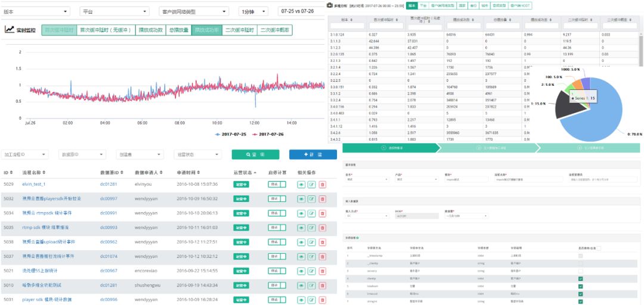Toggle the 停止 switch for row 5029
Image resolution: width=644 pixels, height=305 pixels.
coord(277,184)
